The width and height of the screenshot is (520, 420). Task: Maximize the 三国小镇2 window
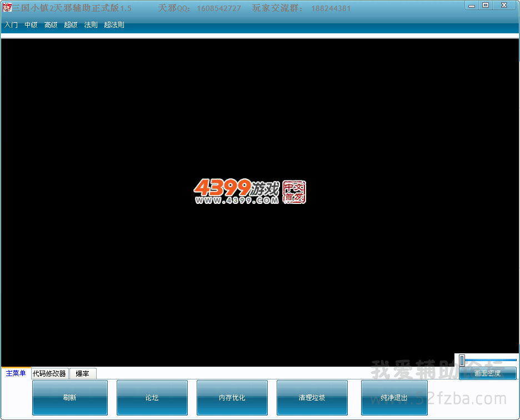(x=486, y=6)
